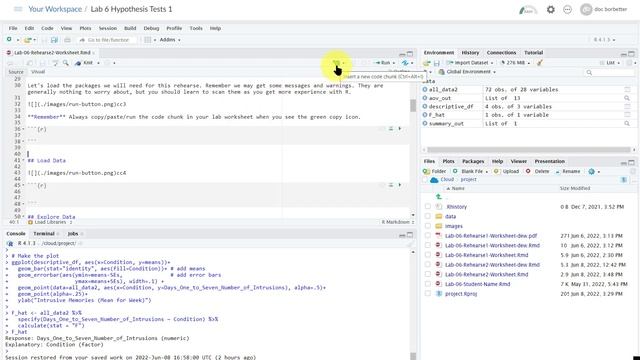The width and height of the screenshot is (640, 360).
Task: Click the find/replace magnifier in editor toolbar
Action: click(x=66, y=63)
